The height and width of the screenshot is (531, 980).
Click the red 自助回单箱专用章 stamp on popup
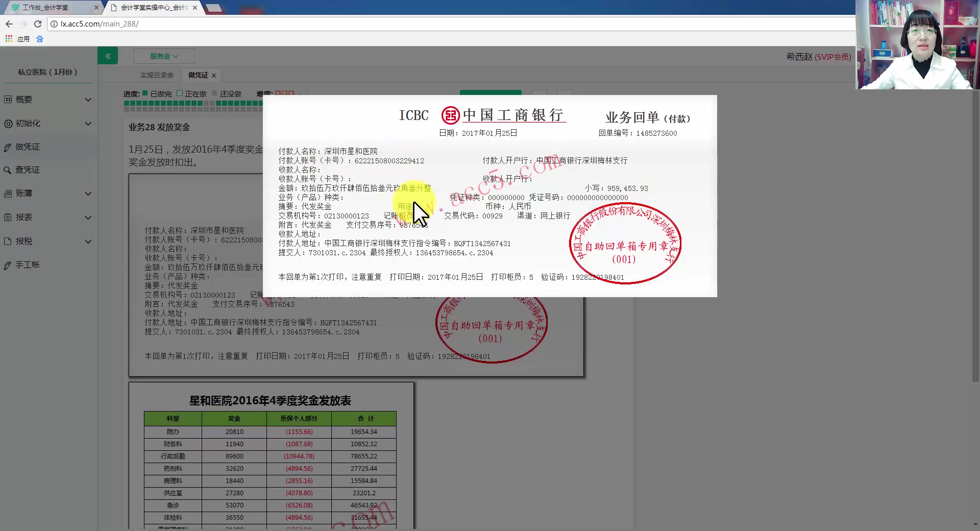(625, 244)
